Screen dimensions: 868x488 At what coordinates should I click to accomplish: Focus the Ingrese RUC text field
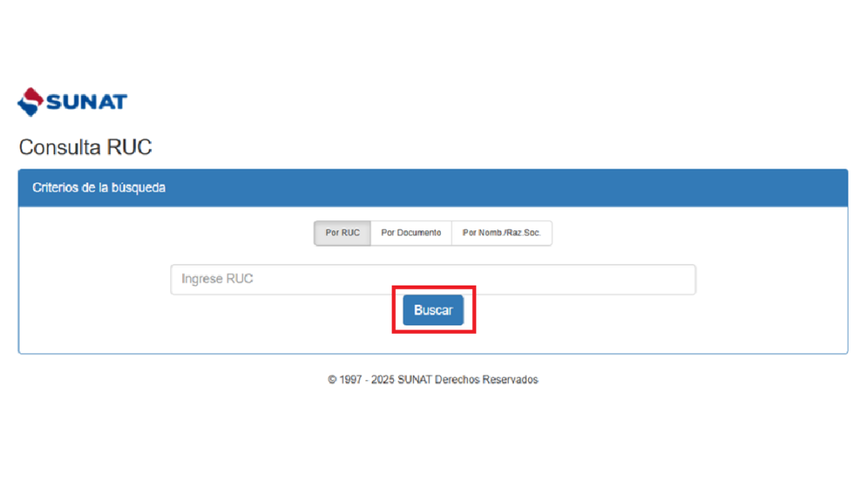432,280
